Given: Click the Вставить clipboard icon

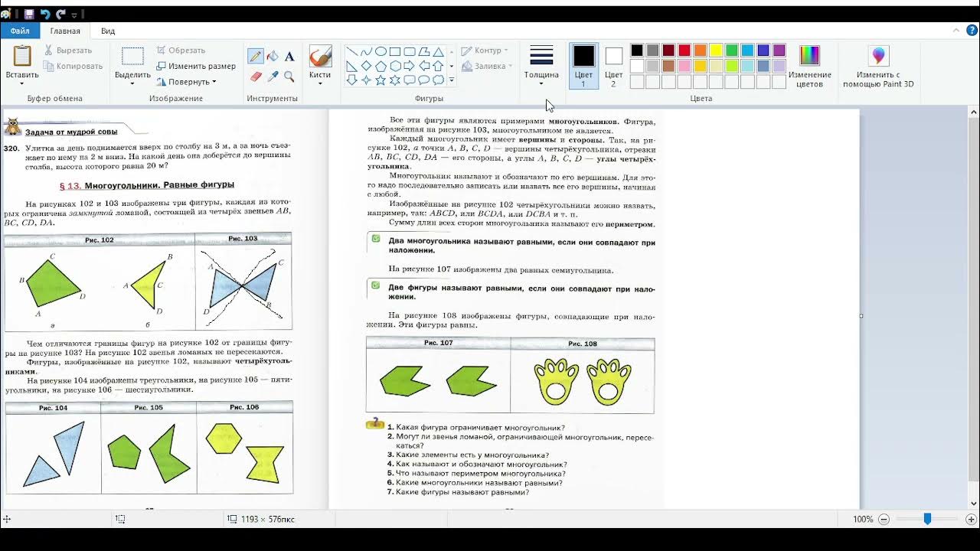Looking at the screenshot, I should pyautogui.click(x=22, y=56).
